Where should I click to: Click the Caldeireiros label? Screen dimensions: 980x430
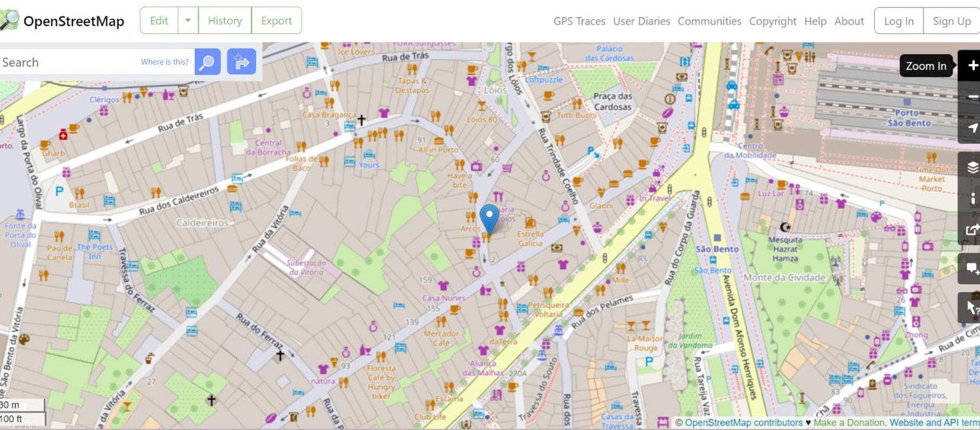[202, 223]
